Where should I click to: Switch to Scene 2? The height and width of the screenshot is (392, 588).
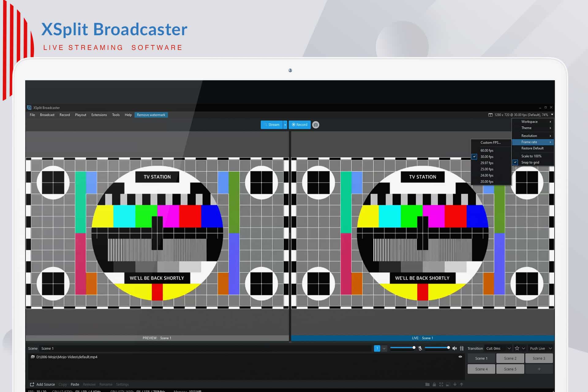point(510,358)
